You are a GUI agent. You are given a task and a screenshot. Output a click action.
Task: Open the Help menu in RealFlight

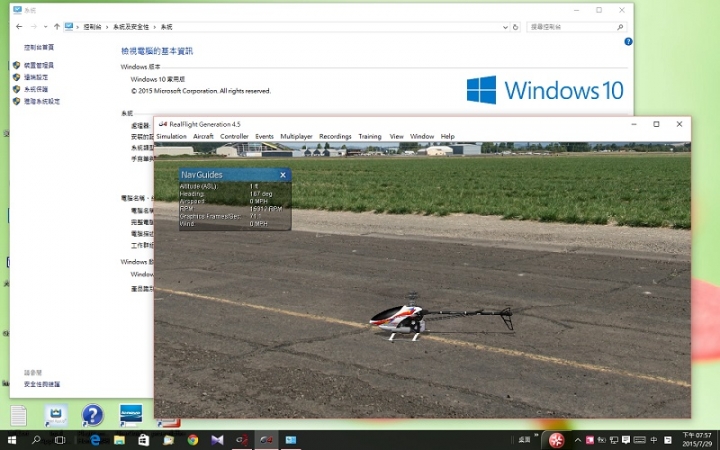[x=447, y=136]
